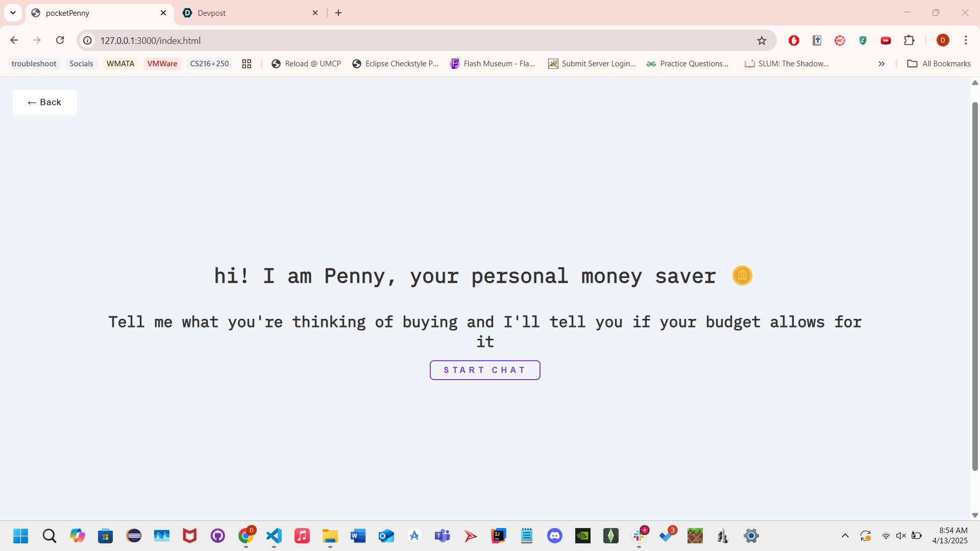The width and height of the screenshot is (980, 551).
Task: Open a new browser tab
Action: 338,13
